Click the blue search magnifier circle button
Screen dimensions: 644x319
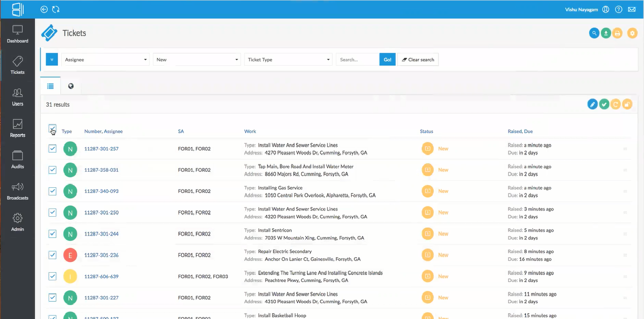pyautogui.click(x=594, y=33)
